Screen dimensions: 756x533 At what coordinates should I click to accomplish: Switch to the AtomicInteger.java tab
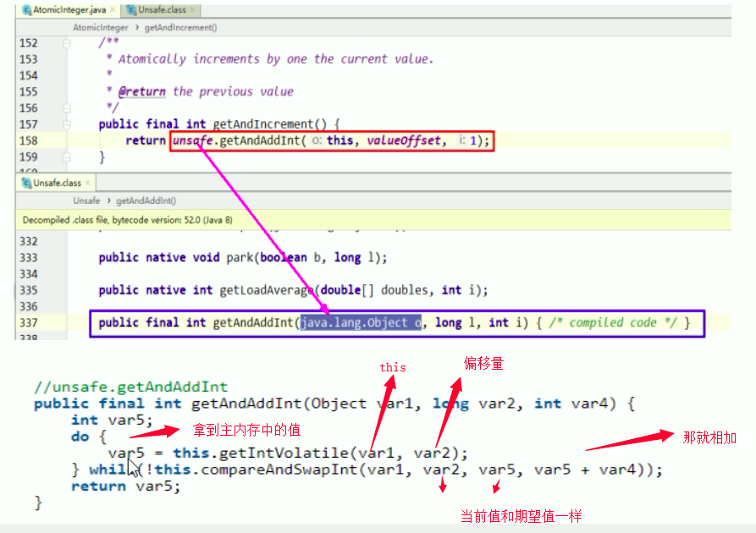click(x=70, y=10)
